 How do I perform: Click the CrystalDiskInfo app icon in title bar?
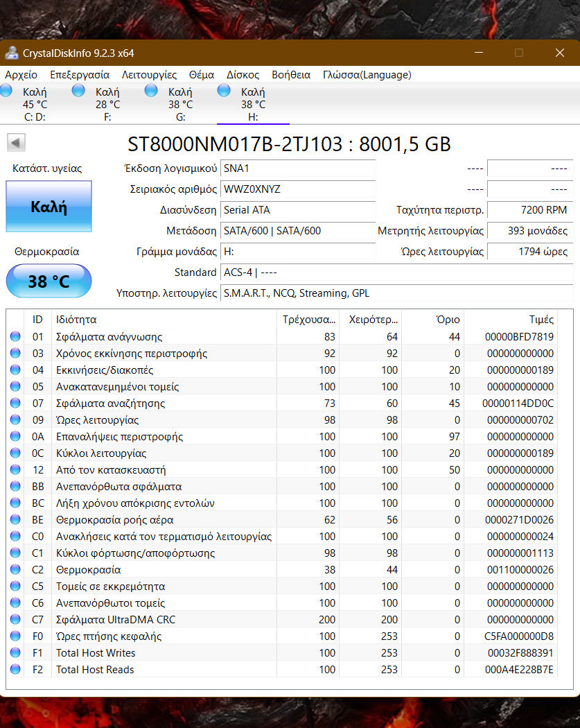coord(11,53)
